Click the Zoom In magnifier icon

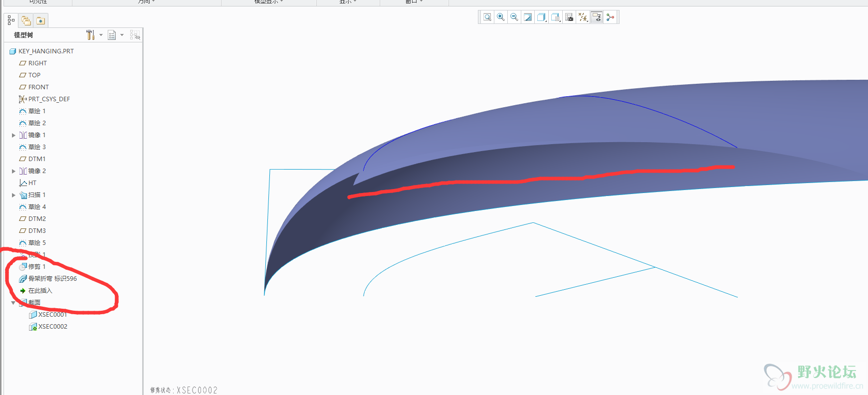tap(501, 17)
